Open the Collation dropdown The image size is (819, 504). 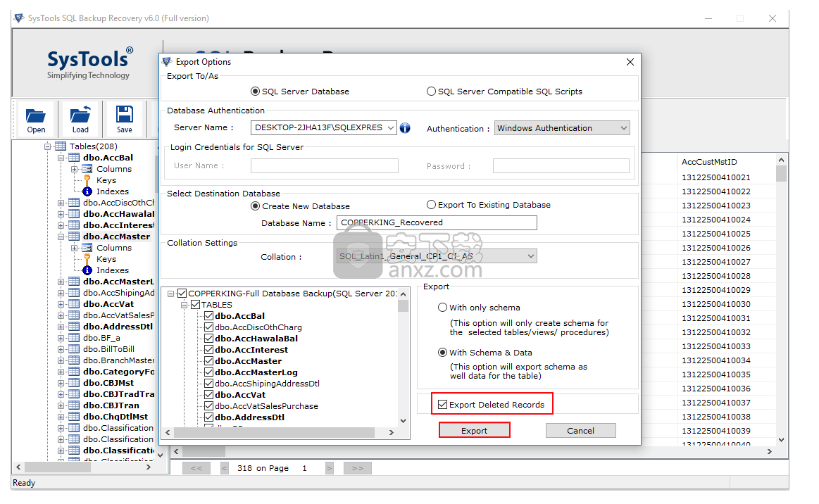pos(531,256)
